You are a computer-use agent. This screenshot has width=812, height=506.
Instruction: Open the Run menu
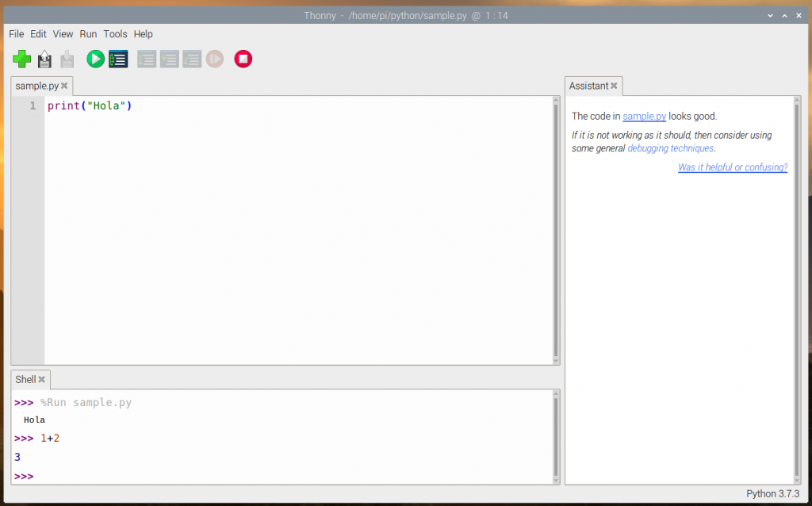coord(88,34)
